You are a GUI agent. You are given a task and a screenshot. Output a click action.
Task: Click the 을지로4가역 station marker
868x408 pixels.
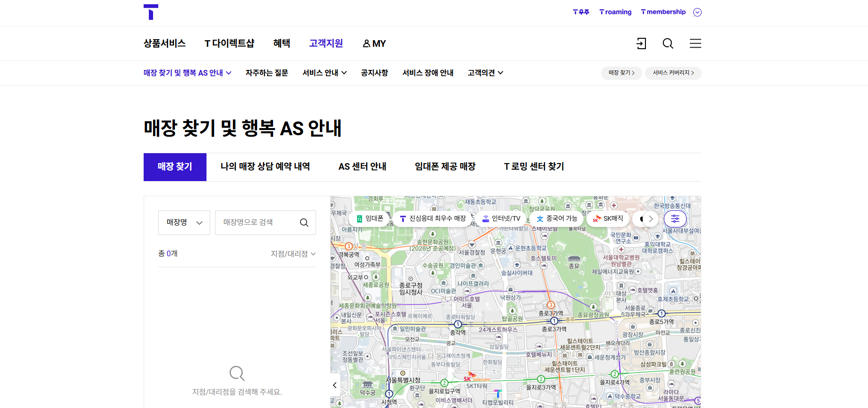point(615,374)
